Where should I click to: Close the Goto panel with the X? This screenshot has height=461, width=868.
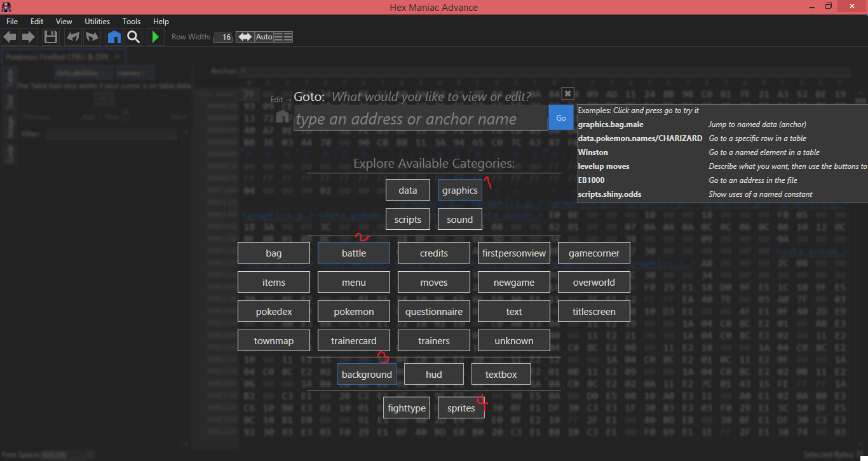pyautogui.click(x=568, y=93)
